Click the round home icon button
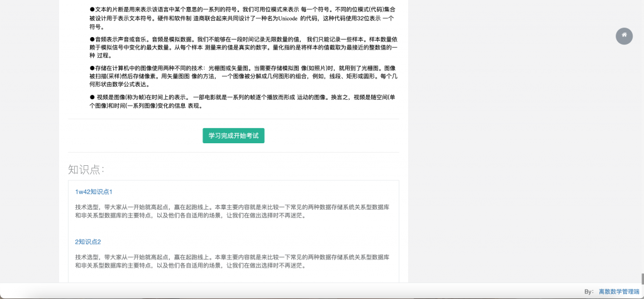The height and width of the screenshot is (299, 644). (624, 36)
